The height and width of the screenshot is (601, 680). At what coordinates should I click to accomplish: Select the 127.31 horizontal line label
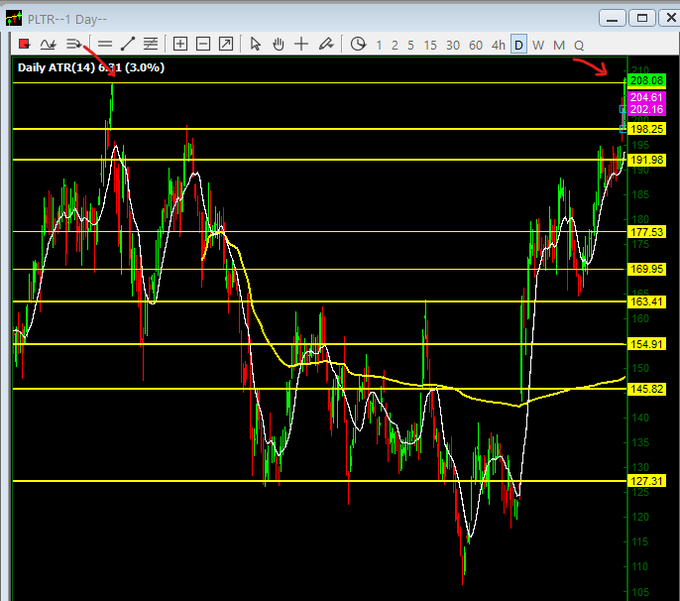[647, 481]
